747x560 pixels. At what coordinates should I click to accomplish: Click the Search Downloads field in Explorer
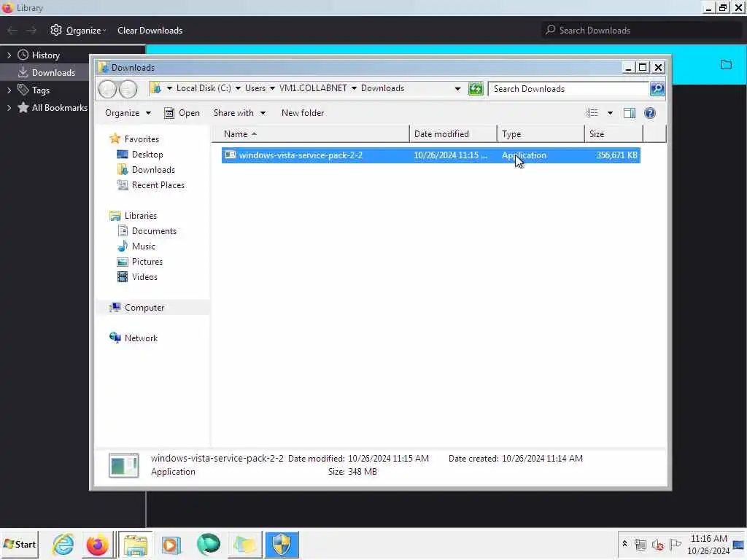pos(569,88)
